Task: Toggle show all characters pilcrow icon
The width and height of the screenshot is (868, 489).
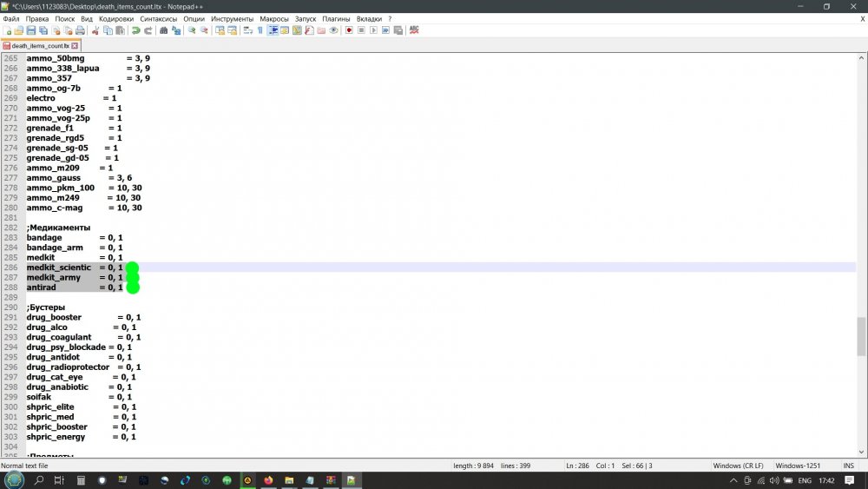Action: pyautogui.click(x=260, y=30)
